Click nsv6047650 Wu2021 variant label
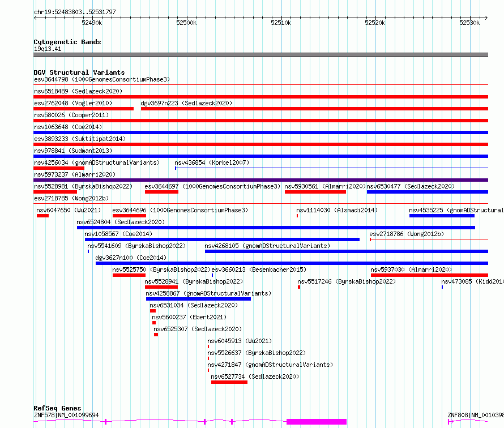The image size is (504, 428). tap(69, 210)
